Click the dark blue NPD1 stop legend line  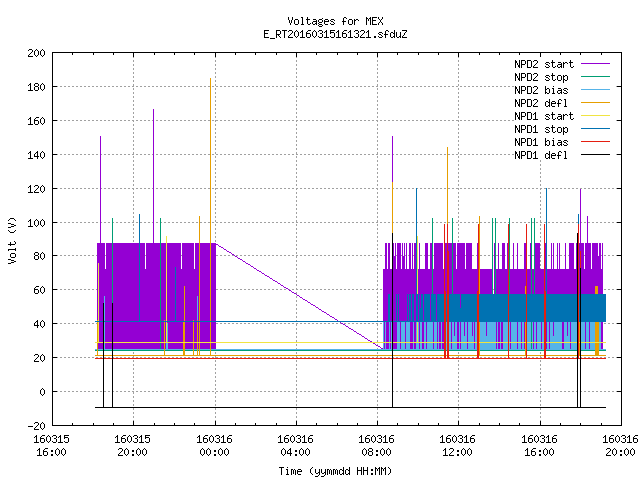tap(595, 129)
